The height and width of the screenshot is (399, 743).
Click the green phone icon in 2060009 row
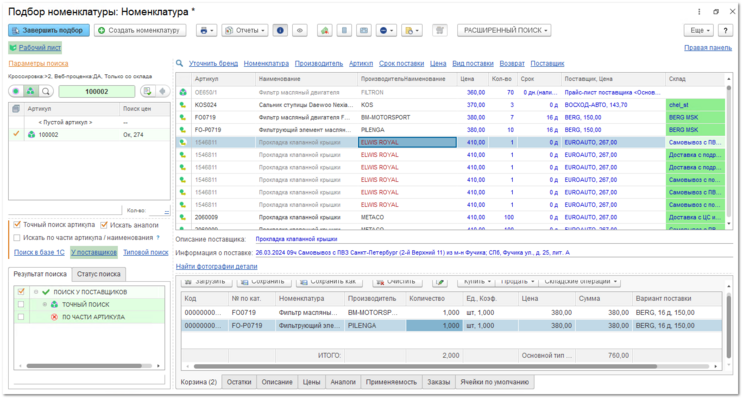point(183,217)
